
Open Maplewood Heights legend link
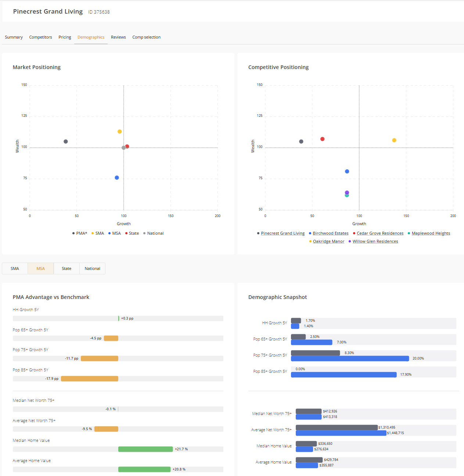[x=431, y=233]
